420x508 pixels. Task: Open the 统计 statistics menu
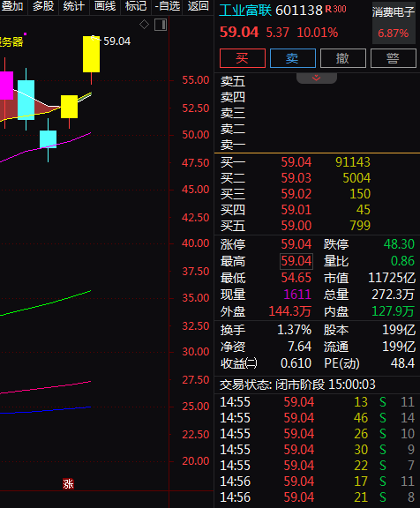click(x=74, y=6)
